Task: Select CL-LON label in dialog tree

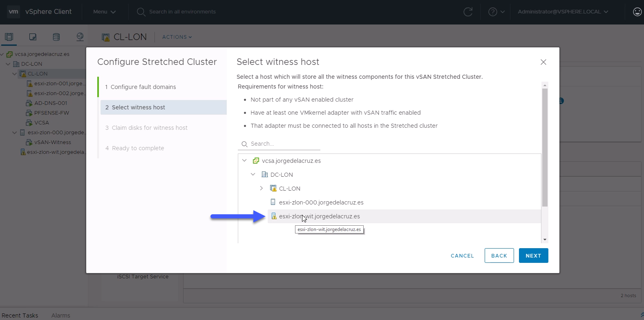Action: click(290, 189)
